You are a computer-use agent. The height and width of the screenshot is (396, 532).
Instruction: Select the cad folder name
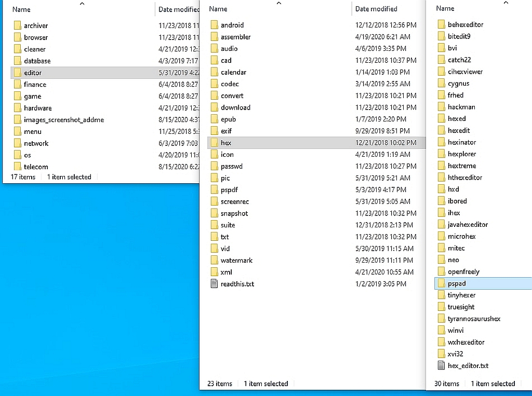coord(226,60)
